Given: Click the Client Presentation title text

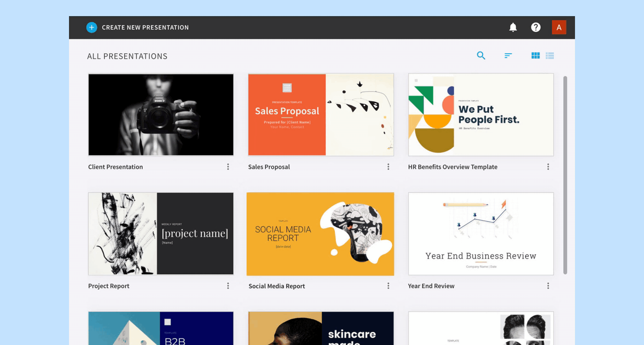Looking at the screenshot, I should click(115, 167).
